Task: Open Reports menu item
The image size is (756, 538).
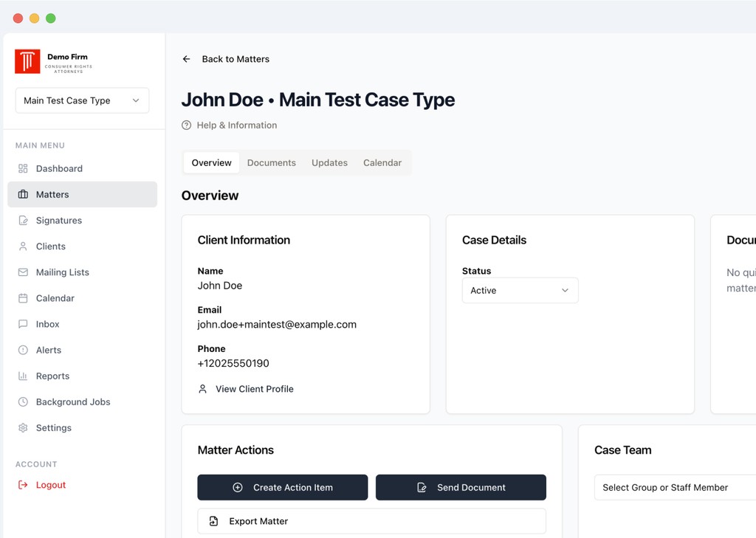Action: coord(83,376)
